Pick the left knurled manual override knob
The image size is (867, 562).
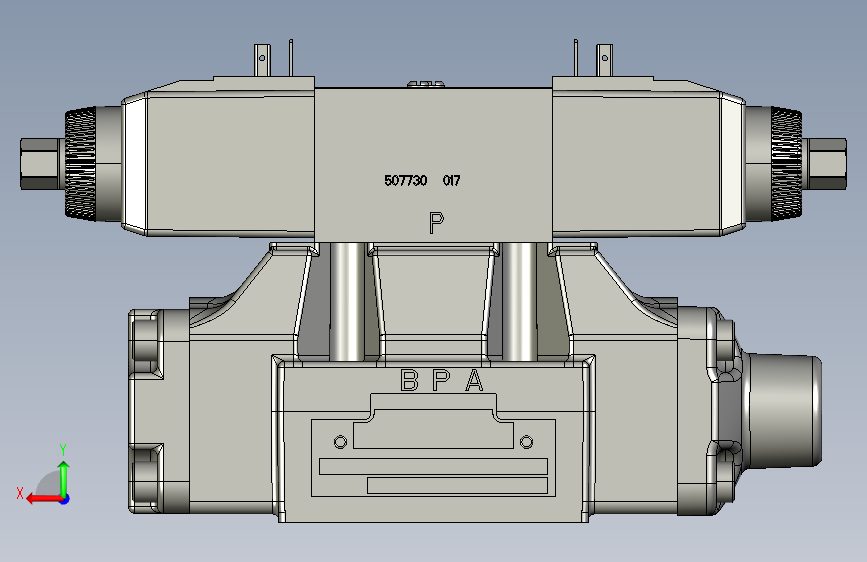(81, 164)
